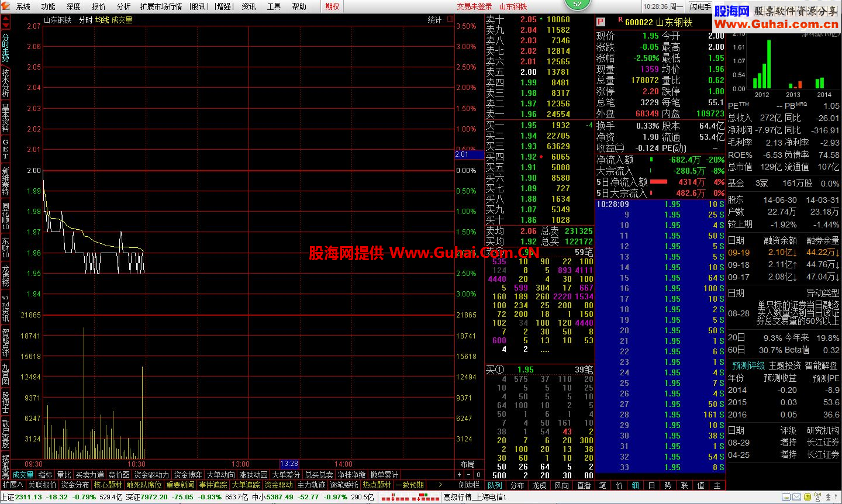This screenshot has width=842, height=504.
Task: Switch to the 重要新闻 tab
Action: click(x=180, y=485)
